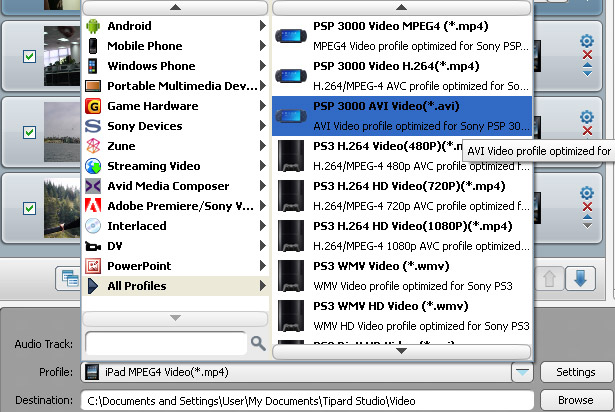Click the Adobe Premiere icon
Viewport: 615px width, 412px height.
[93, 206]
